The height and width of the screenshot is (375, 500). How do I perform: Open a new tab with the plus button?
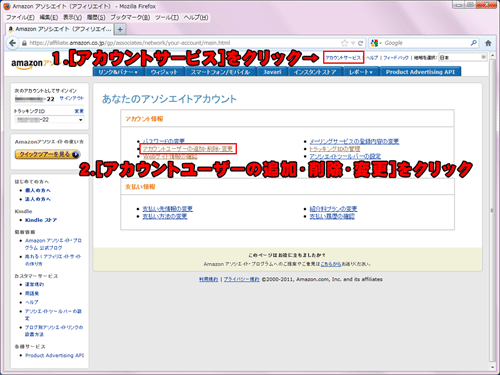[x=120, y=29]
